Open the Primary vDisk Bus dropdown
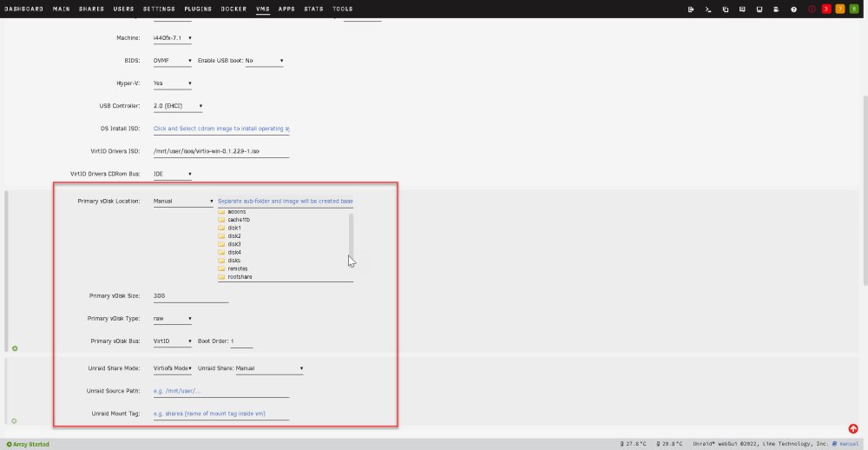Screen dimensions: 868x450 (x=172, y=341)
